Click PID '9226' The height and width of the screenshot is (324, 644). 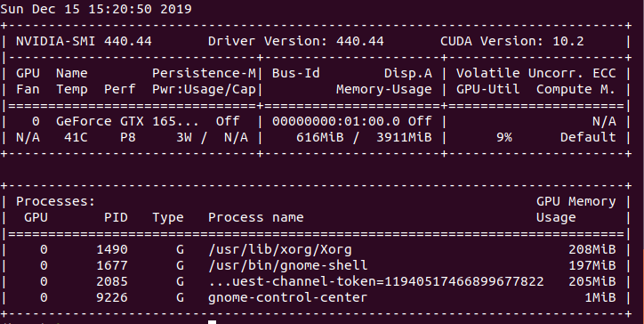pyautogui.click(x=112, y=297)
